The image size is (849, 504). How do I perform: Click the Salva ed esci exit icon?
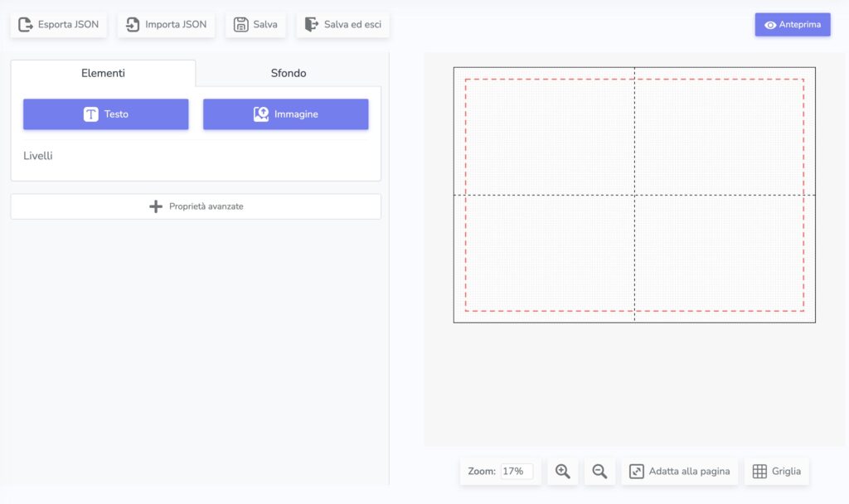click(x=312, y=25)
